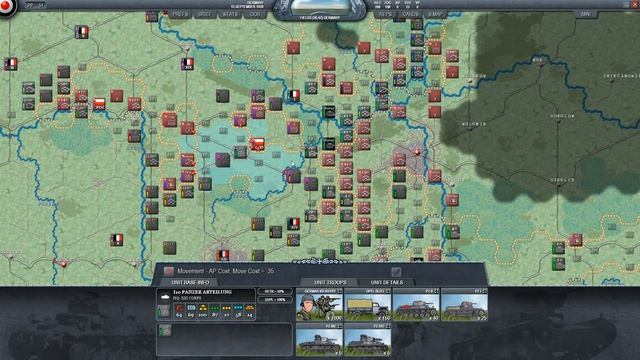Screen dimensions: 640x360
Task: Click the RDN readiness percentage pill
Action: [275, 291]
